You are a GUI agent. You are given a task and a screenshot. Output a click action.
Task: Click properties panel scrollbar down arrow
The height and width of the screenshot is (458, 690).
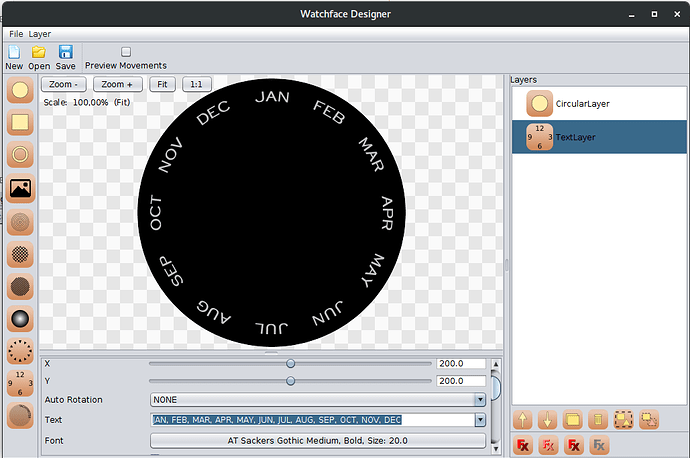pyautogui.click(x=495, y=449)
